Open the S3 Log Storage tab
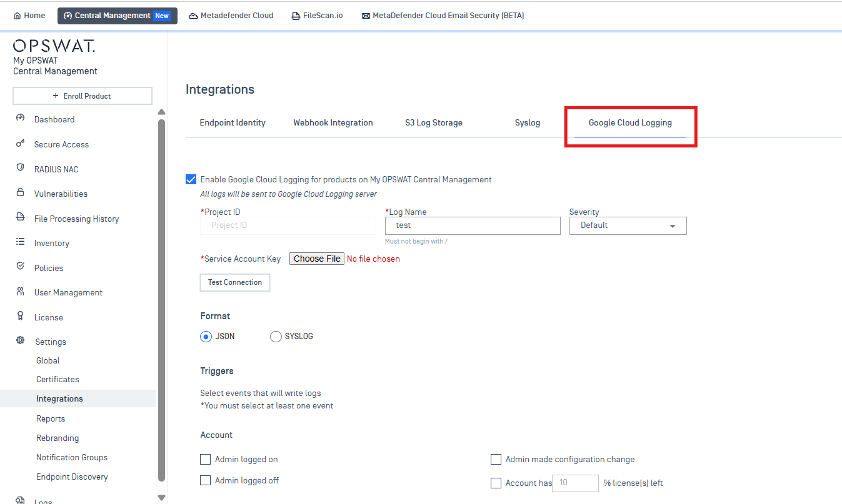This screenshot has height=504, width=842. [433, 123]
